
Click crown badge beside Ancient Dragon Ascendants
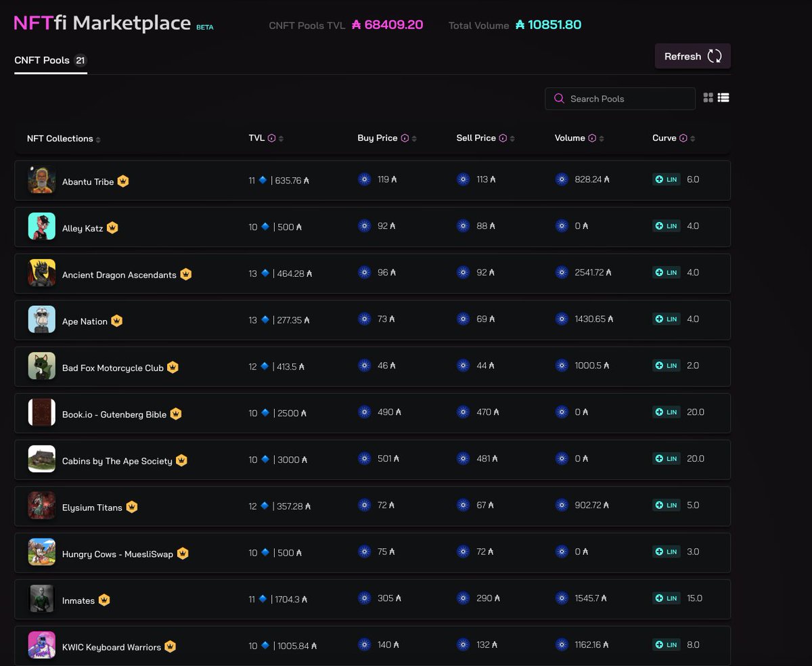pos(186,274)
